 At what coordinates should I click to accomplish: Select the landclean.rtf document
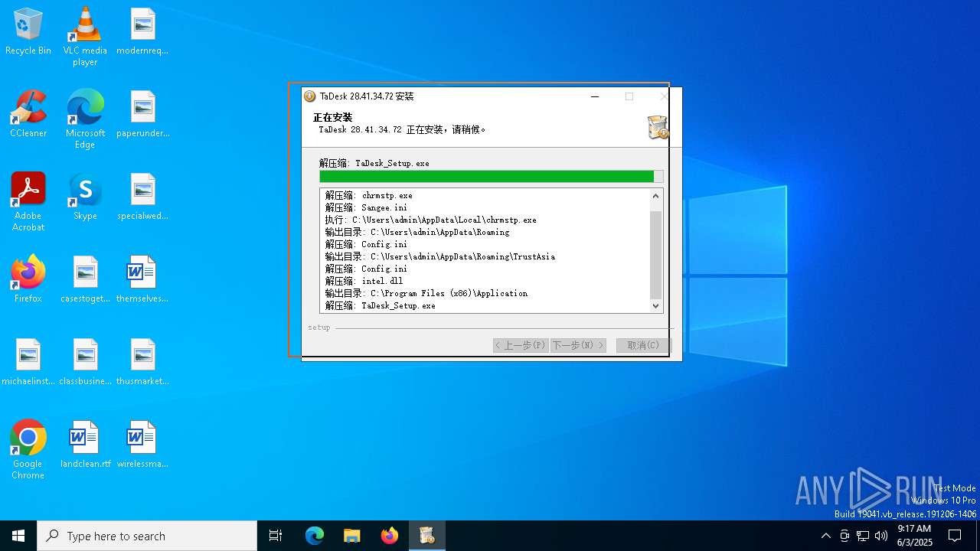[85, 445]
